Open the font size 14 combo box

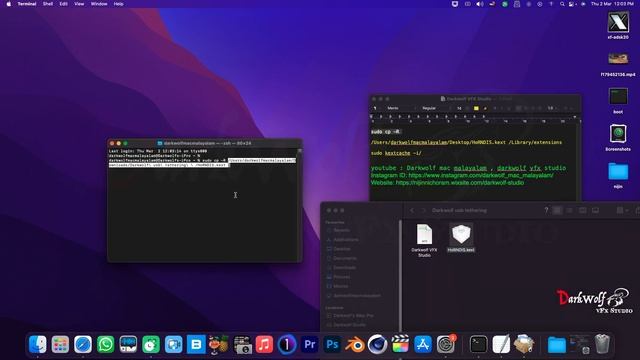[461, 108]
